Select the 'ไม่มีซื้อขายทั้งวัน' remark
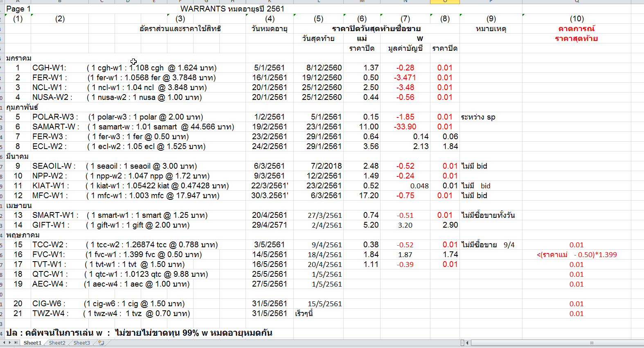This screenshot has width=644, height=348. [x=488, y=215]
